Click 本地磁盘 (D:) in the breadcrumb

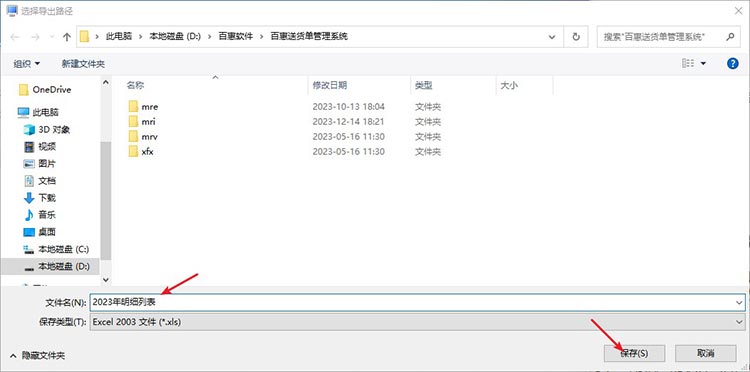pyautogui.click(x=176, y=36)
